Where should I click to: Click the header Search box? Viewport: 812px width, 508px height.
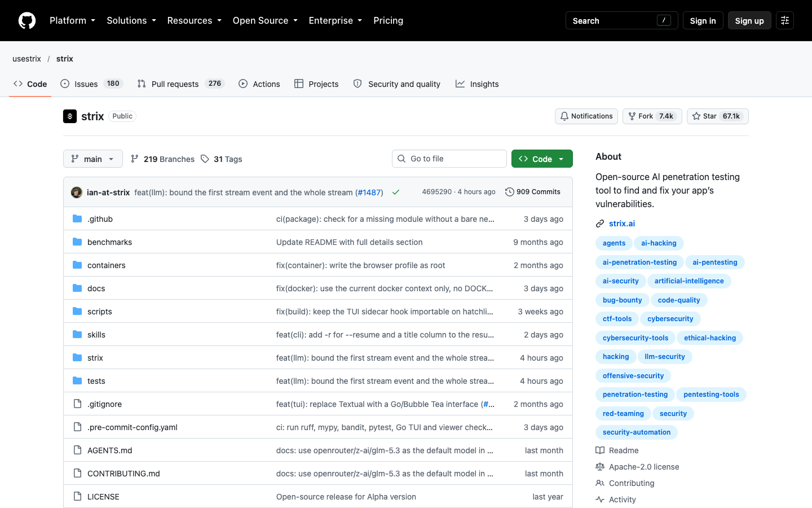(x=622, y=20)
